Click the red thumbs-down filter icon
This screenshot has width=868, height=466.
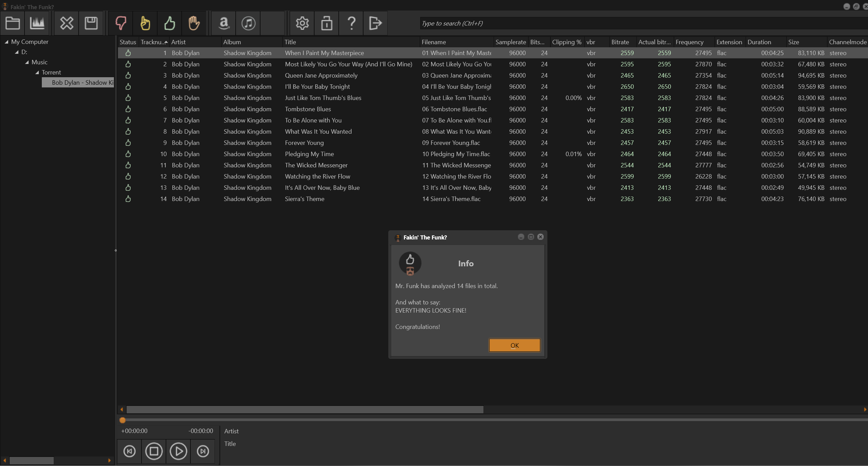pyautogui.click(x=121, y=23)
